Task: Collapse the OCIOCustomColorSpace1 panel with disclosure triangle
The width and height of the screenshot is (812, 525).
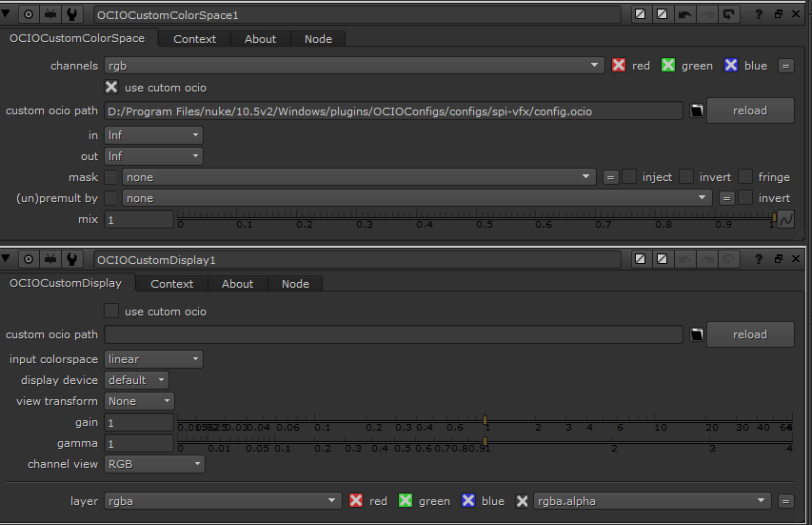Action: [x=9, y=15]
